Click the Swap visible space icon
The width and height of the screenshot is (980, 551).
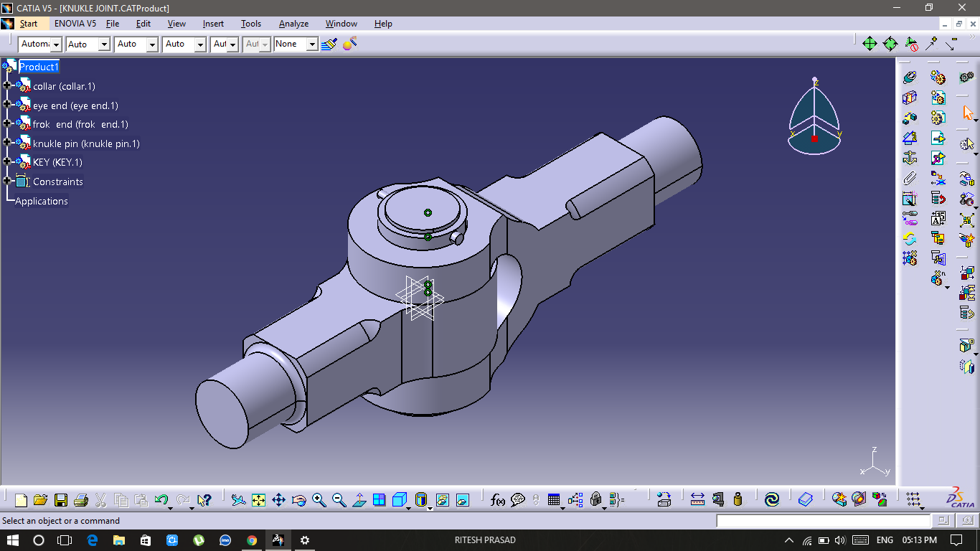[463, 500]
